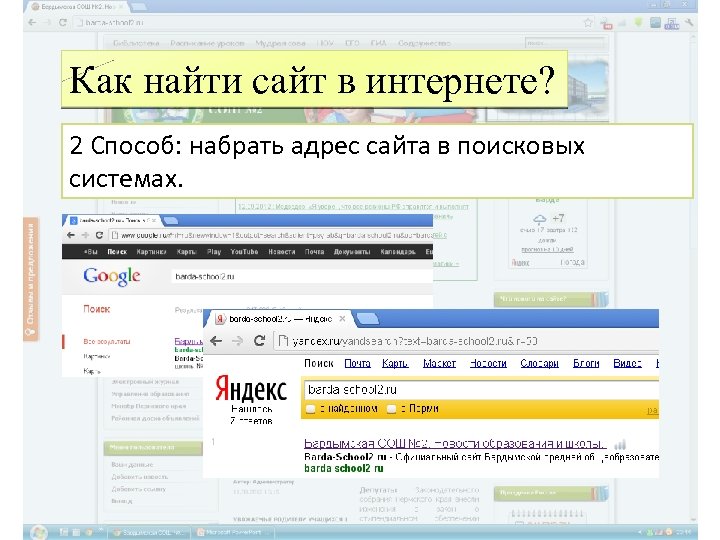Open Новости link in Yandex services row
This screenshot has height=540, width=720.
[488, 363]
